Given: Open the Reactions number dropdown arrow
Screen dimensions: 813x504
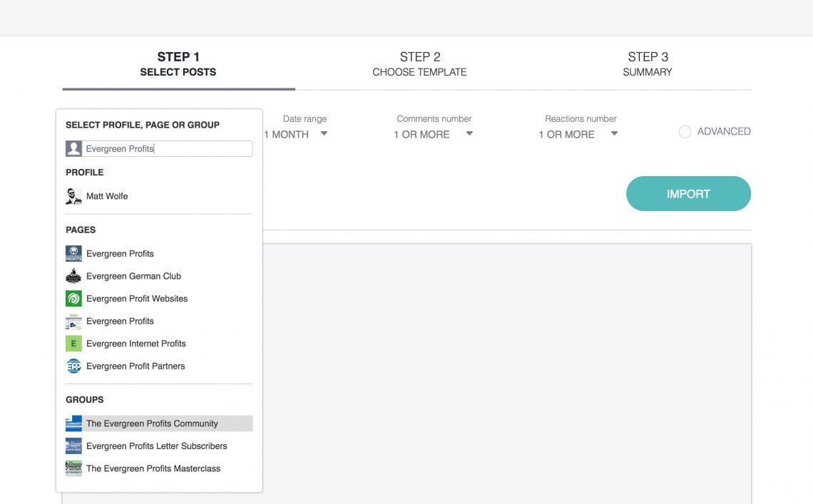Looking at the screenshot, I should pyautogui.click(x=614, y=134).
